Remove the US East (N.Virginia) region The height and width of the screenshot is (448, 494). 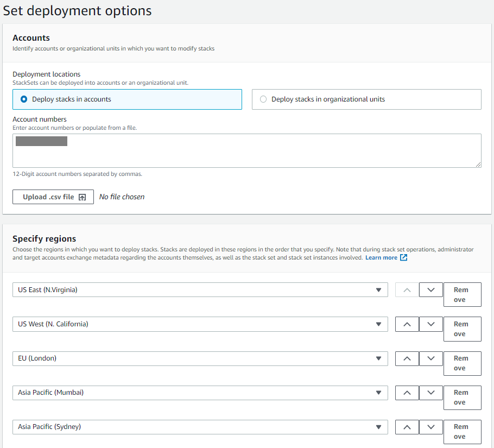point(462,294)
